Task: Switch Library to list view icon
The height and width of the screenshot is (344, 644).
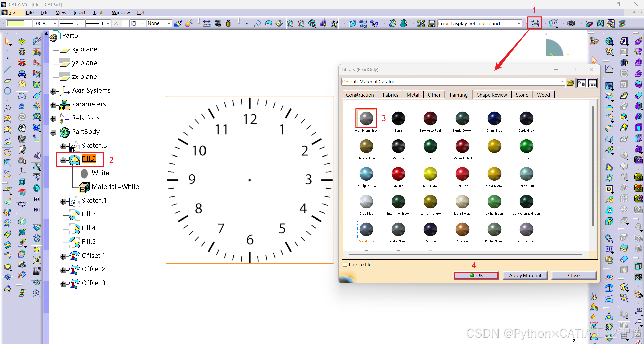Action: click(x=592, y=83)
